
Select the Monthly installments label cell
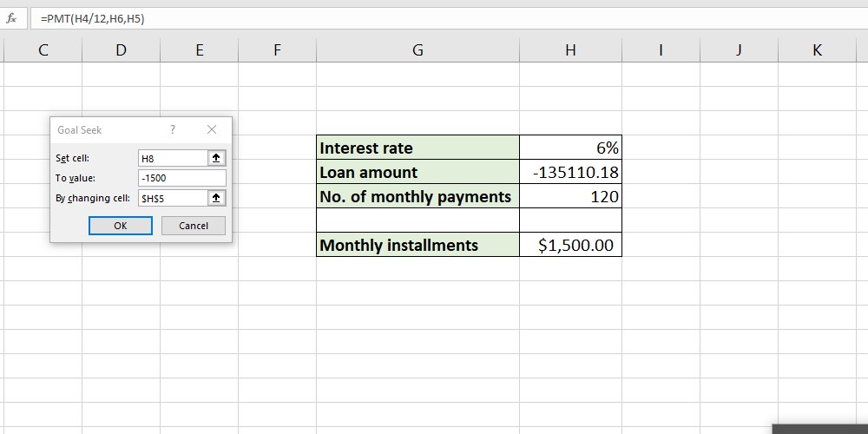pyautogui.click(x=418, y=245)
